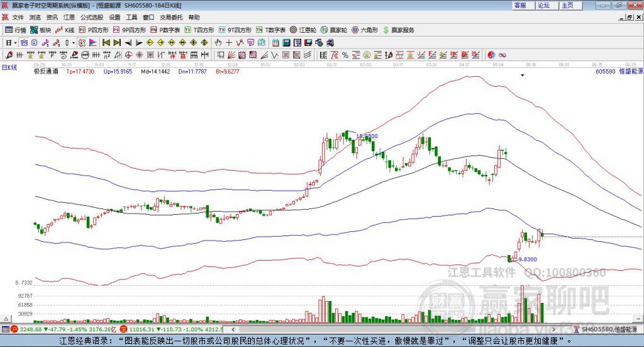Expand the volume pane up-triangle button
The height and width of the screenshot is (347, 644).
click(x=6, y=319)
